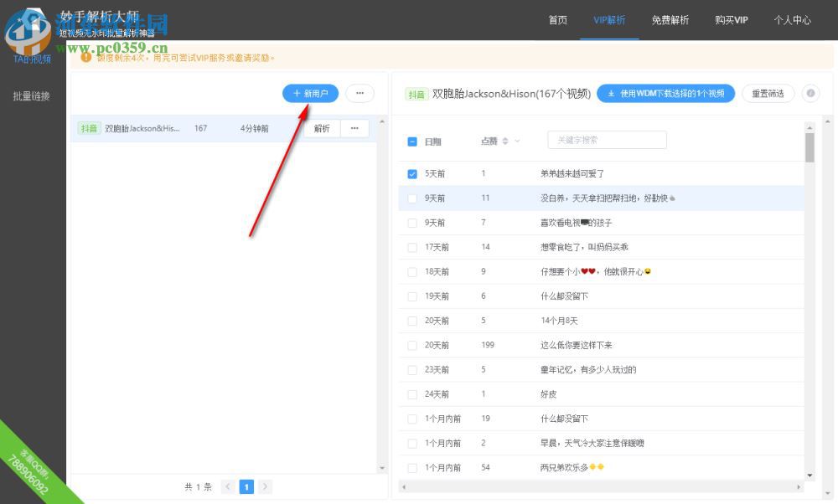The height and width of the screenshot is (504, 838).
Task: Toggle the select-all checkbox in the 日期 header
Action: click(412, 141)
